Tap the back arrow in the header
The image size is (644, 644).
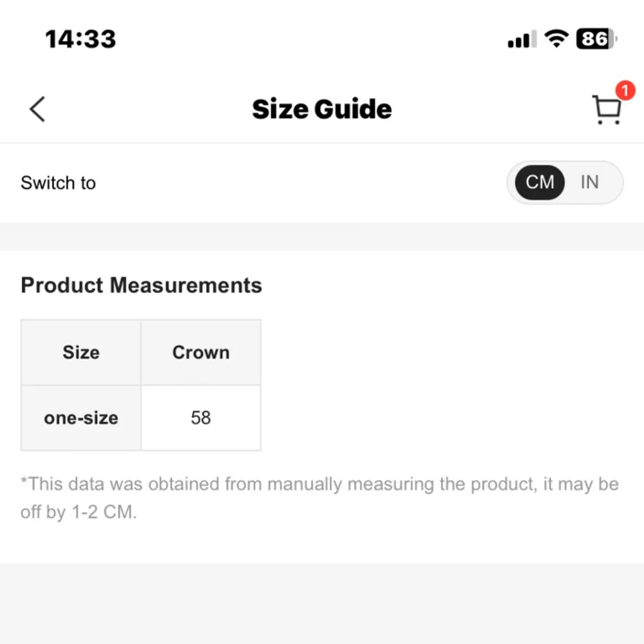click(x=37, y=109)
